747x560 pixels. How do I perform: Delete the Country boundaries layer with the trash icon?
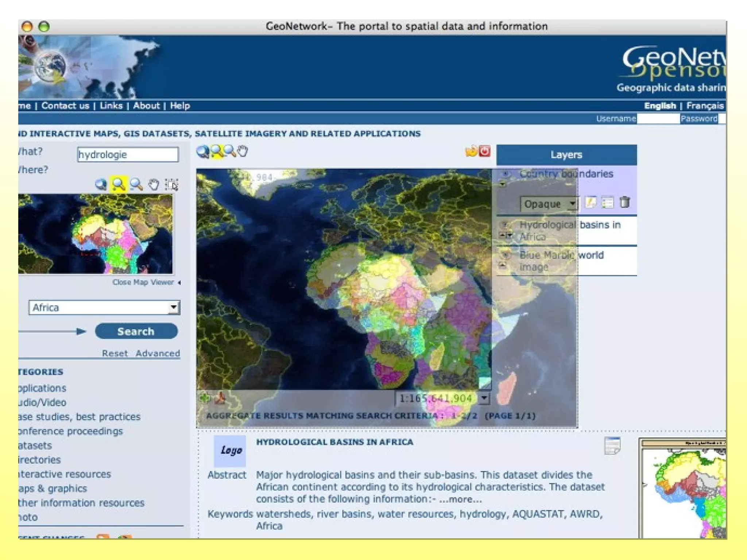(624, 202)
